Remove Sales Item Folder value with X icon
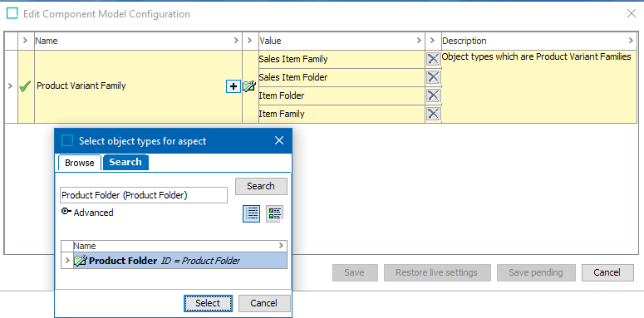 [x=433, y=77]
